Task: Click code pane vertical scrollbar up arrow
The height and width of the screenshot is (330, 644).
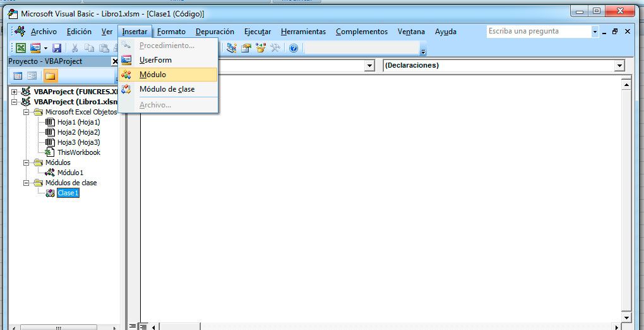Action: [x=626, y=85]
